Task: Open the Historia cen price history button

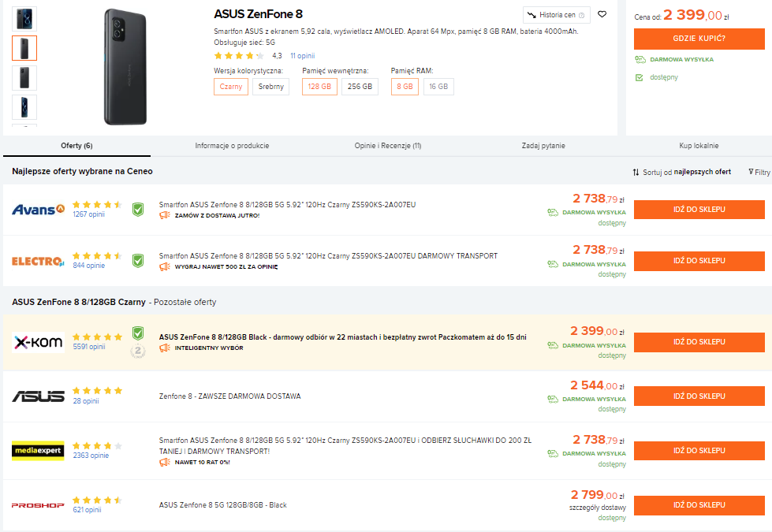Action: [x=557, y=15]
